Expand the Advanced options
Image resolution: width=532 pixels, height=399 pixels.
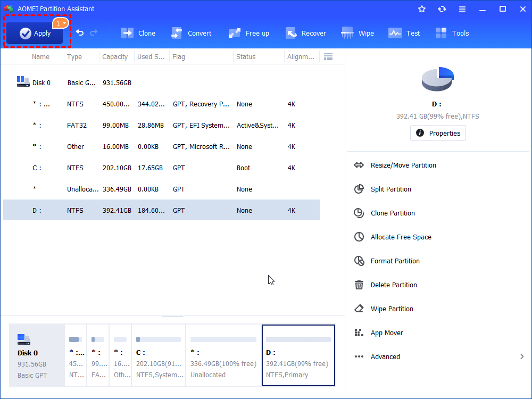coord(385,356)
